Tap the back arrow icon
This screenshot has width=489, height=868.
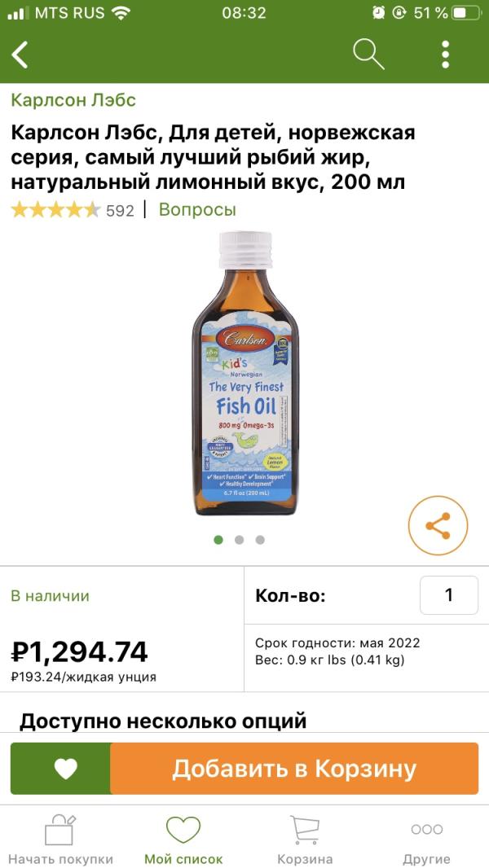(x=20, y=55)
